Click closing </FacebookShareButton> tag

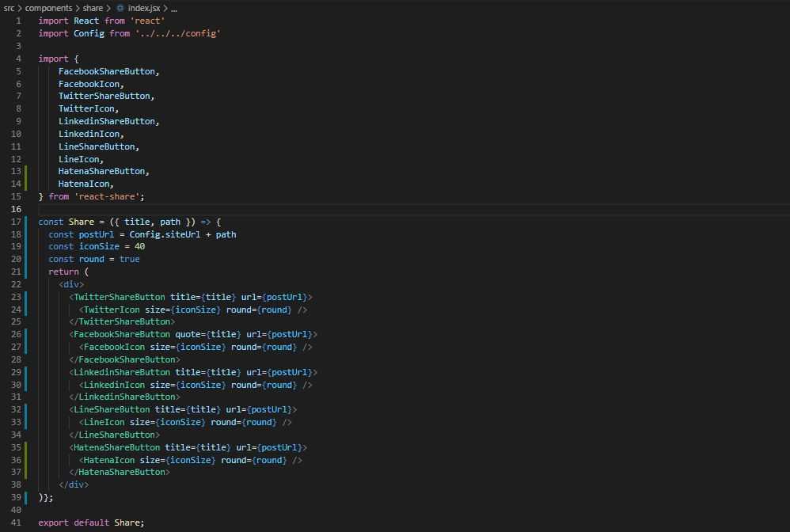click(124, 359)
